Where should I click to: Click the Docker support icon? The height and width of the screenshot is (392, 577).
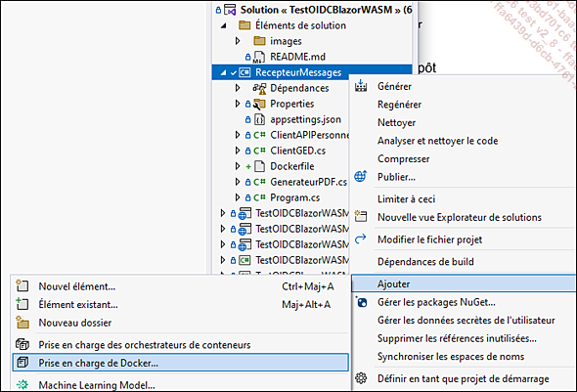tap(22, 363)
